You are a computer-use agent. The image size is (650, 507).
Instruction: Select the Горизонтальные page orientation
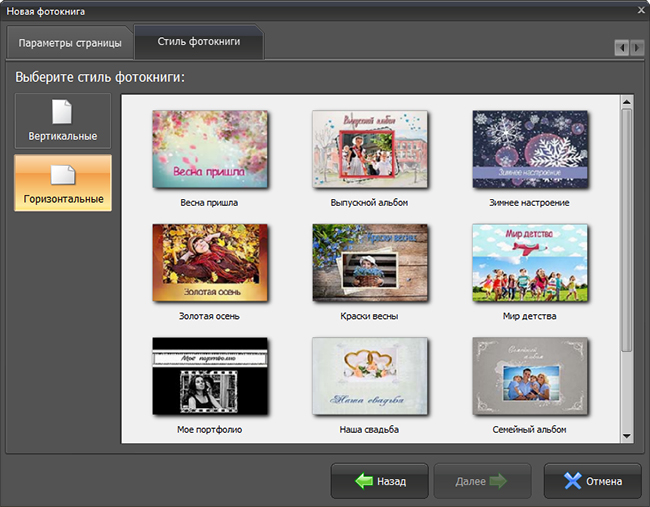(x=63, y=183)
